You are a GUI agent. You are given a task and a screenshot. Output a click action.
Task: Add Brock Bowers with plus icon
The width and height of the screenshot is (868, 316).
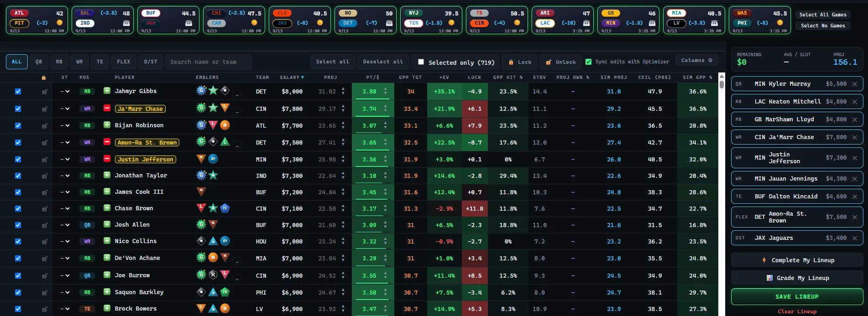107,308
